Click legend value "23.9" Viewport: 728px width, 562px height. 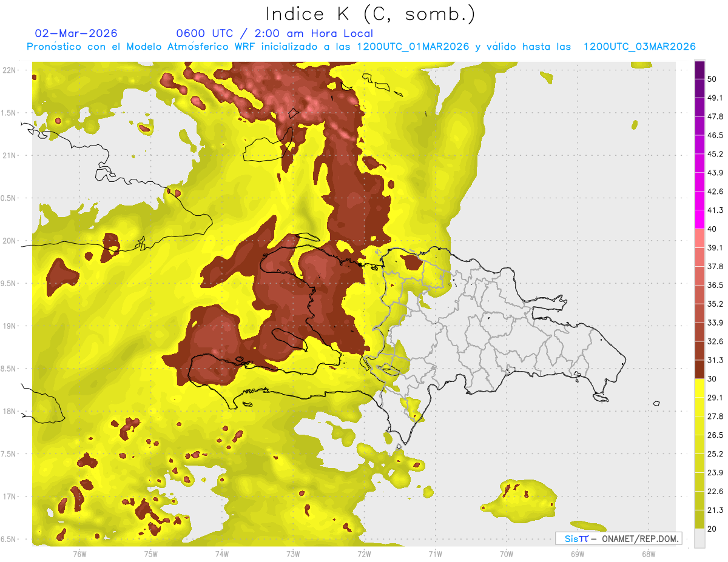(x=715, y=472)
